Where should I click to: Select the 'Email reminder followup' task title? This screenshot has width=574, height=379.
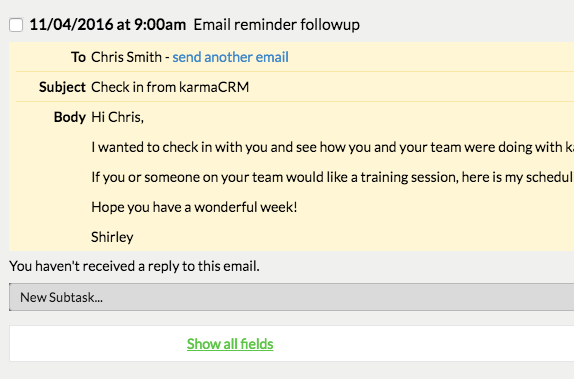click(x=276, y=25)
